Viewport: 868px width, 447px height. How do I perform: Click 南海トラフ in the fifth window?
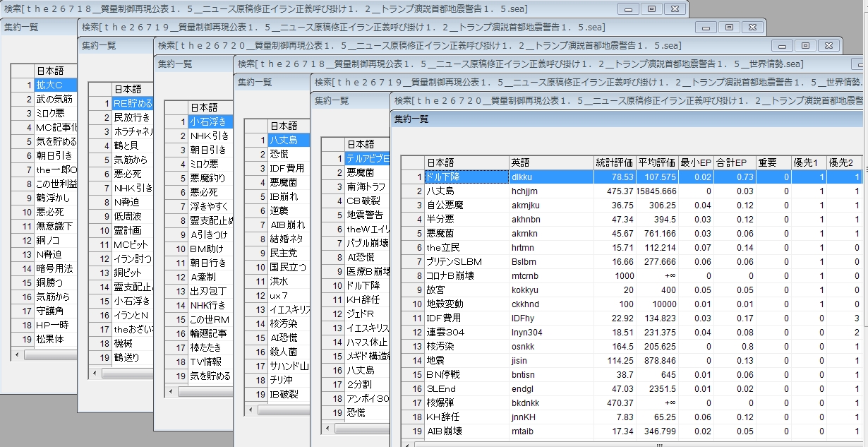tap(367, 186)
